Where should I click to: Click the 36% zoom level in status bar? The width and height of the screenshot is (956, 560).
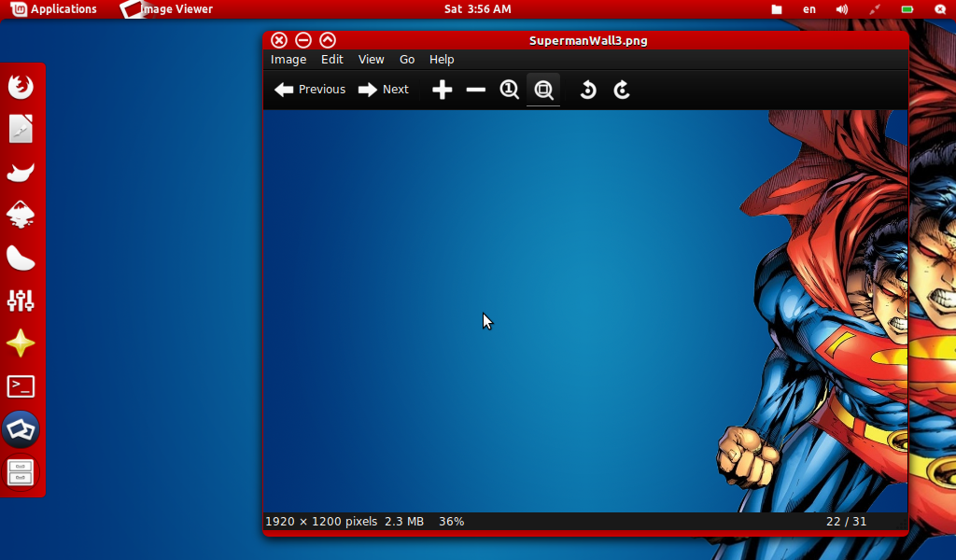click(x=452, y=522)
